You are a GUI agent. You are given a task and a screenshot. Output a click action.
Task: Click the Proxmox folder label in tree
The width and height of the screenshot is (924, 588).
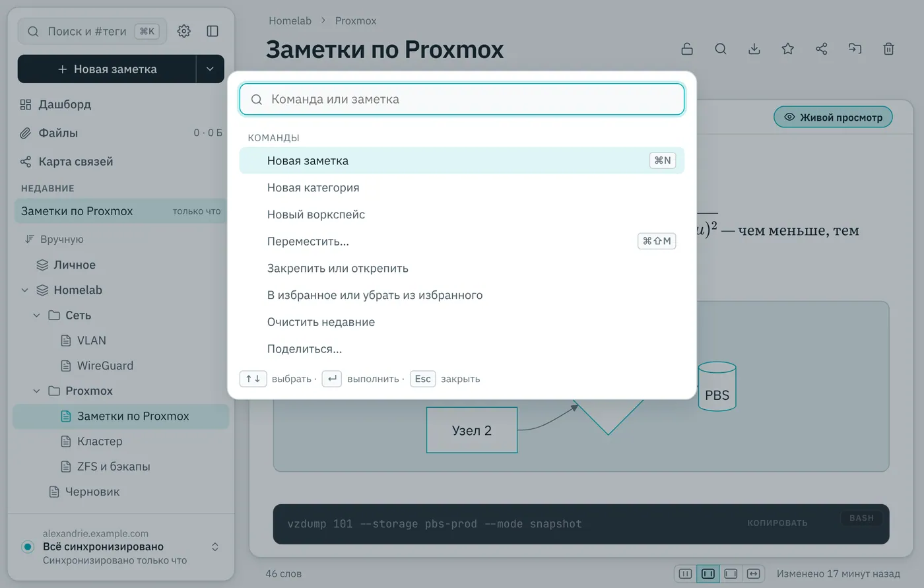(89, 391)
